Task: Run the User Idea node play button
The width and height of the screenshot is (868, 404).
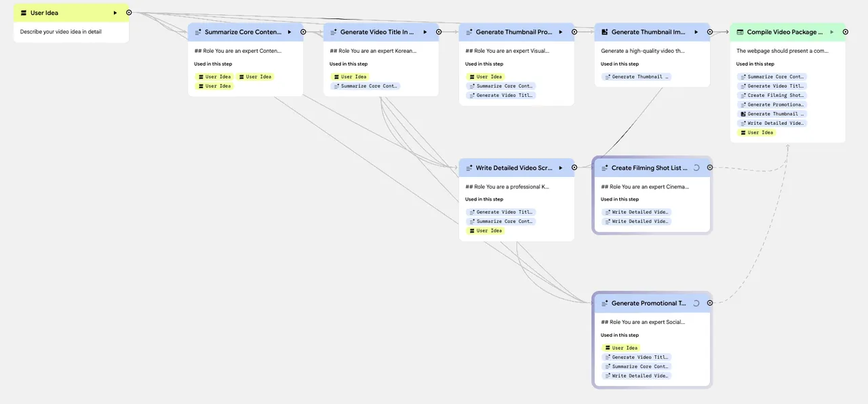Action: [115, 13]
